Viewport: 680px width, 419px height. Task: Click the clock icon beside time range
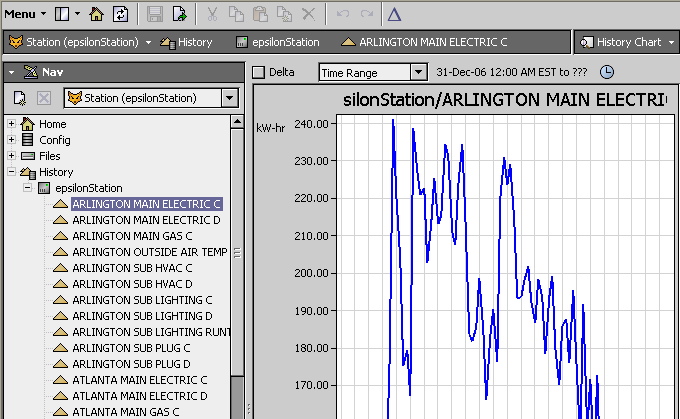606,72
